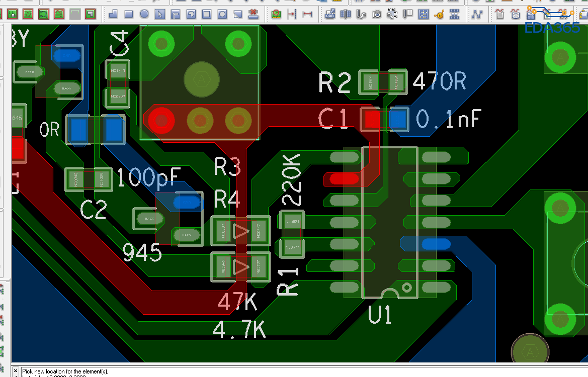Click the C2 reference designator label
This screenshot has width=588, height=377.
(x=94, y=209)
